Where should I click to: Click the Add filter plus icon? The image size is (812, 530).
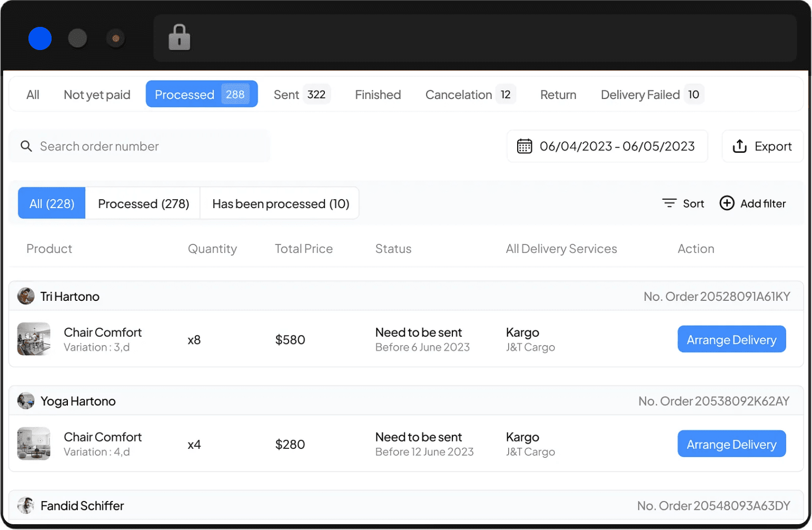click(x=727, y=203)
